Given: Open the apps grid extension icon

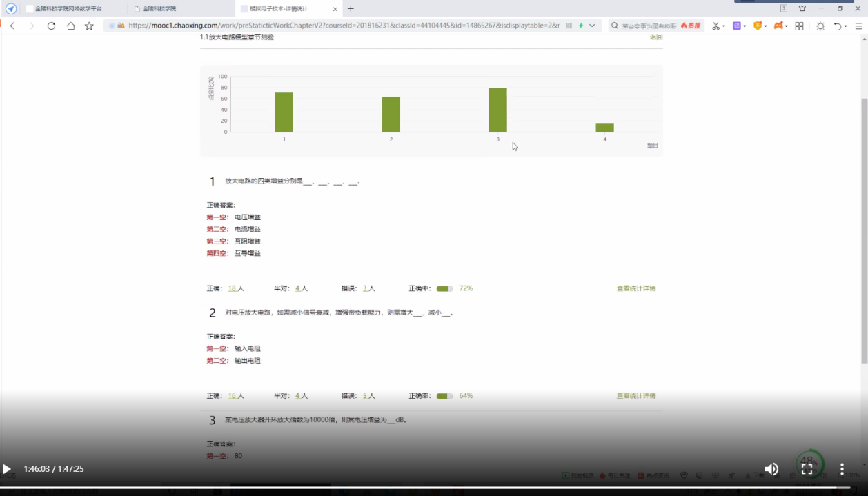Looking at the screenshot, I should (x=799, y=26).
